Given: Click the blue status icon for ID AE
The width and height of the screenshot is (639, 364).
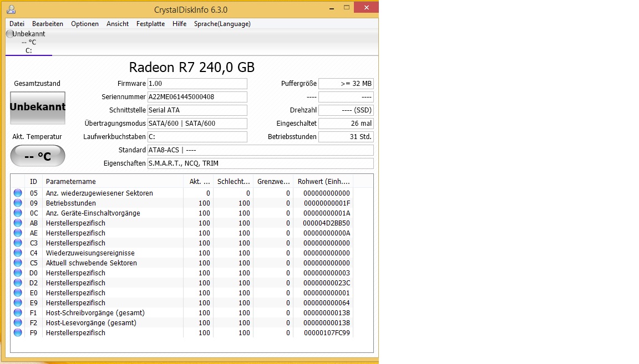Looking at the screenshot, I should coord(18,233).
